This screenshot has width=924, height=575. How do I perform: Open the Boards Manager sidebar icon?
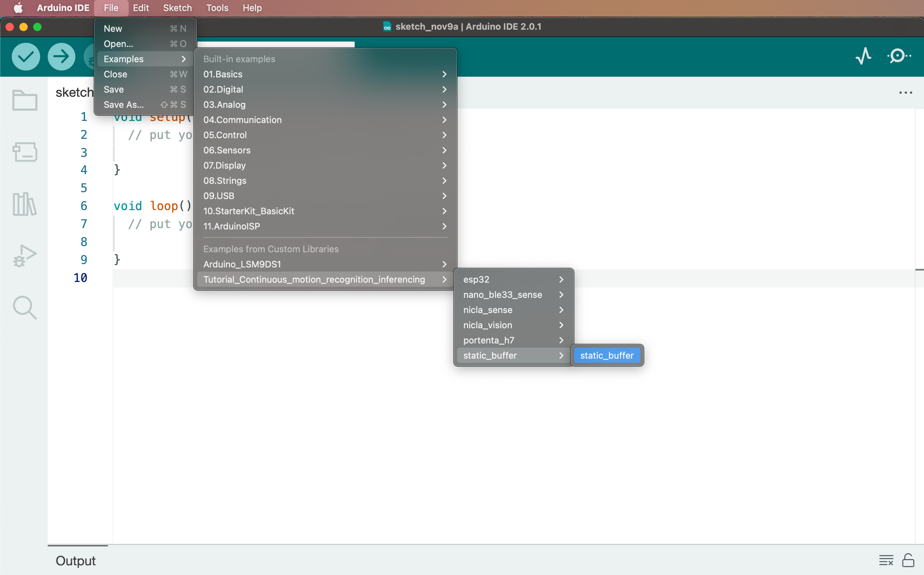click(x=25, y=152)
